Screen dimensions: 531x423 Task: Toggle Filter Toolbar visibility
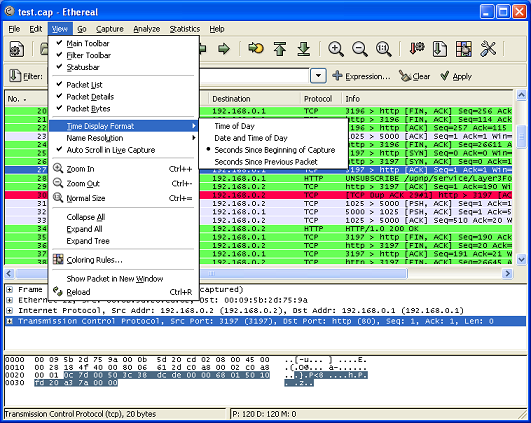coord(123,55)
